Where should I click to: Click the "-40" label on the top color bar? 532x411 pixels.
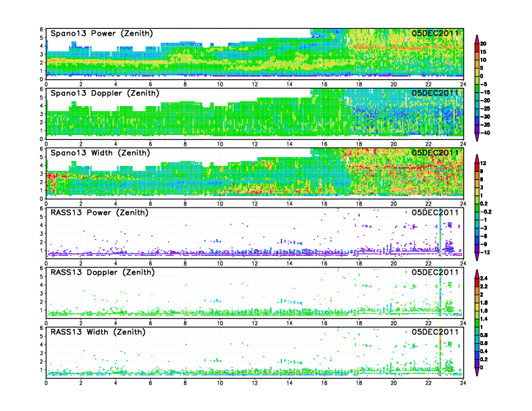[x=485, y=133]
